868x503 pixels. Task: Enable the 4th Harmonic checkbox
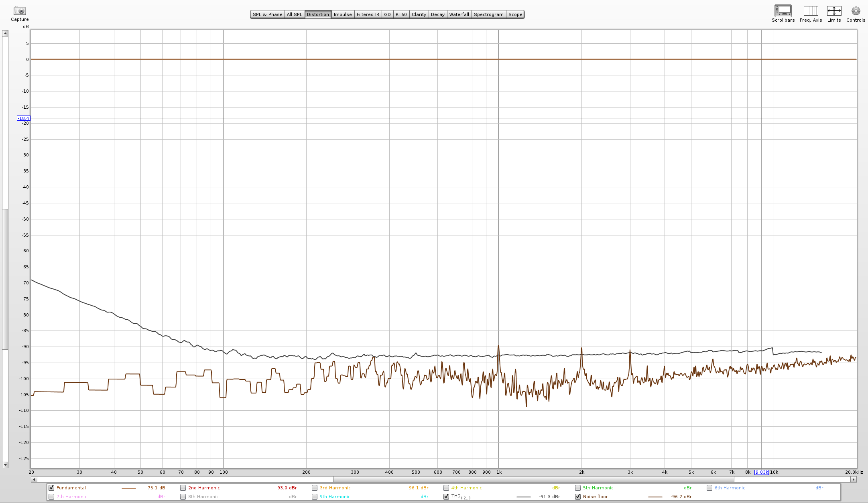point(446,488)
